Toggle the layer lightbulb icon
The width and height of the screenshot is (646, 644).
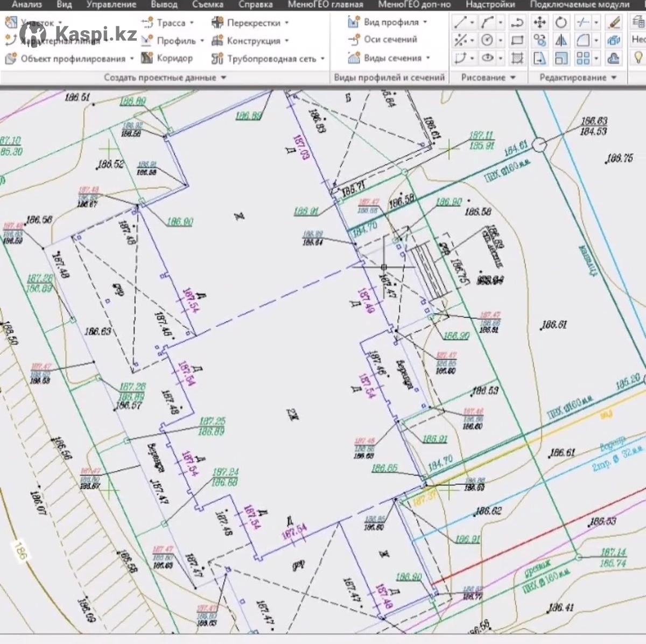(x=638, y=58)
